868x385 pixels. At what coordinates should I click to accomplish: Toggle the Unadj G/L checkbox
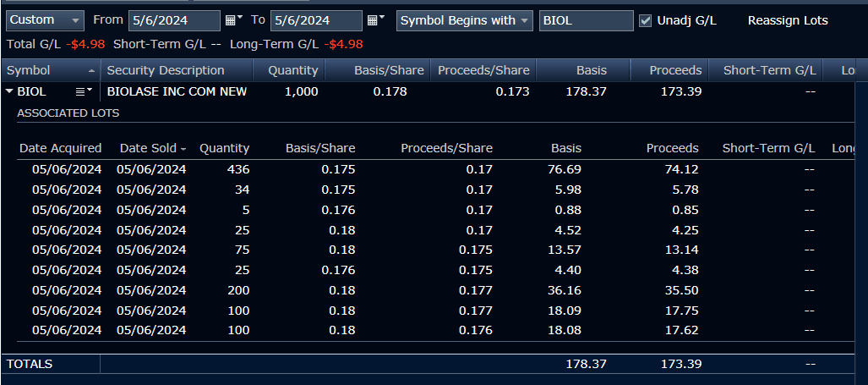[x=646, y=20]
